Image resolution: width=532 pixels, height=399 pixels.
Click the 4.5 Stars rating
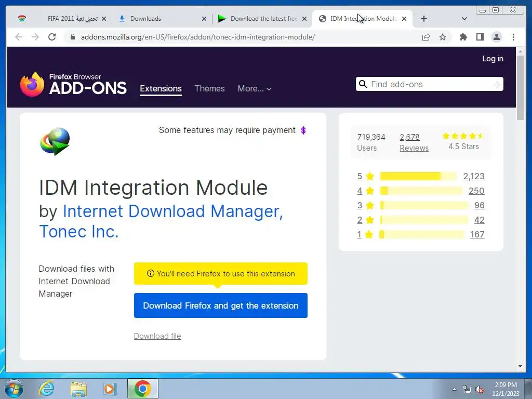pos(463,141)
